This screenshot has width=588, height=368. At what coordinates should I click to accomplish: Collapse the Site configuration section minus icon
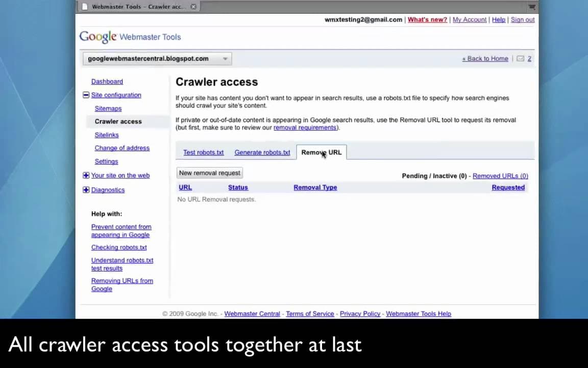[x=86, y=95]
